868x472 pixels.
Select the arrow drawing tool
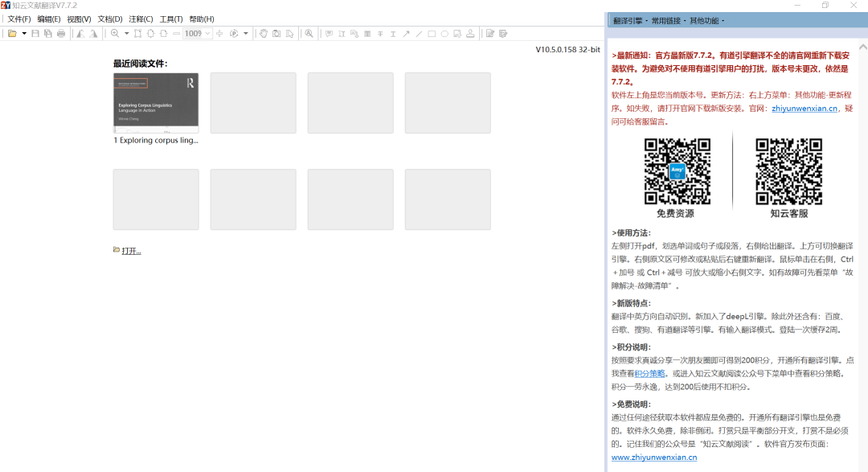tap(406, 34)
